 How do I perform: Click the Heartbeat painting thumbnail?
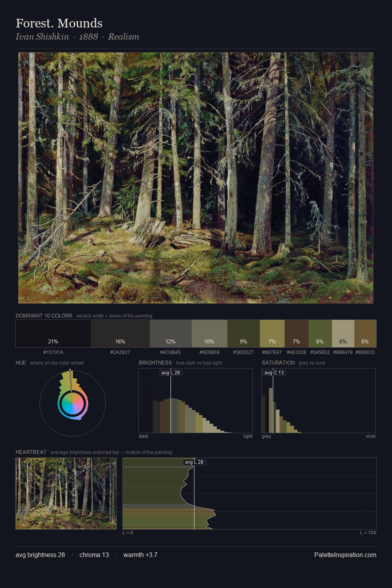pos(66,494)
